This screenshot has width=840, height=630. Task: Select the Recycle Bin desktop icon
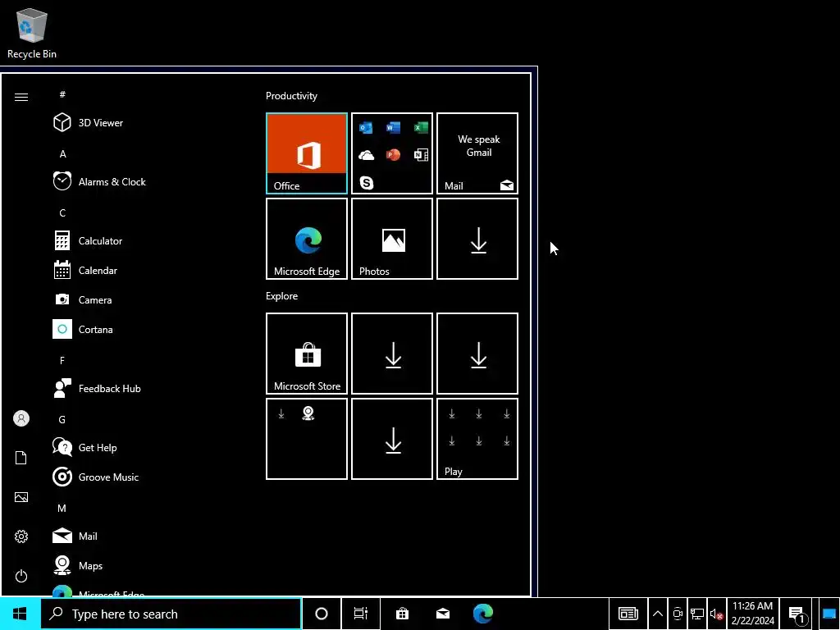pyautogui.click(x=32, y=33)
